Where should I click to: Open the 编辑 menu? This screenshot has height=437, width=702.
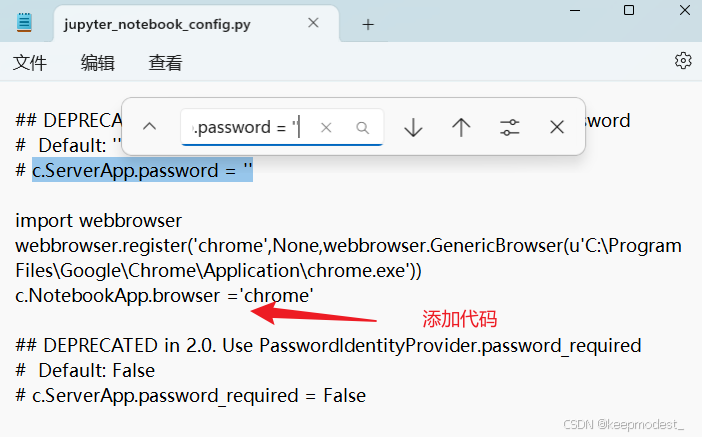98,63
